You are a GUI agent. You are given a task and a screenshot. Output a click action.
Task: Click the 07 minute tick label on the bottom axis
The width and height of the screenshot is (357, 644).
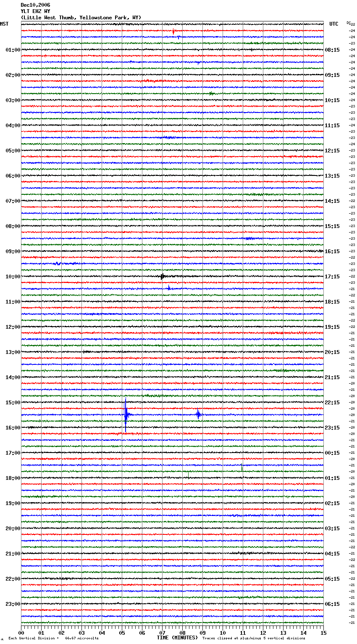(x=162, y=633)
